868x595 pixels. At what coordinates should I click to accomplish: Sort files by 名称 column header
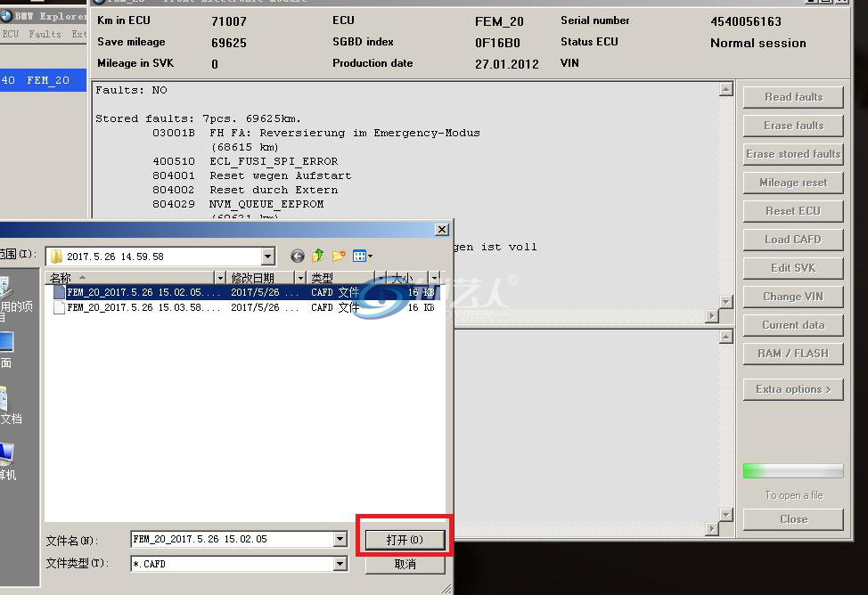pyautogui.click(x=129, y=278)
